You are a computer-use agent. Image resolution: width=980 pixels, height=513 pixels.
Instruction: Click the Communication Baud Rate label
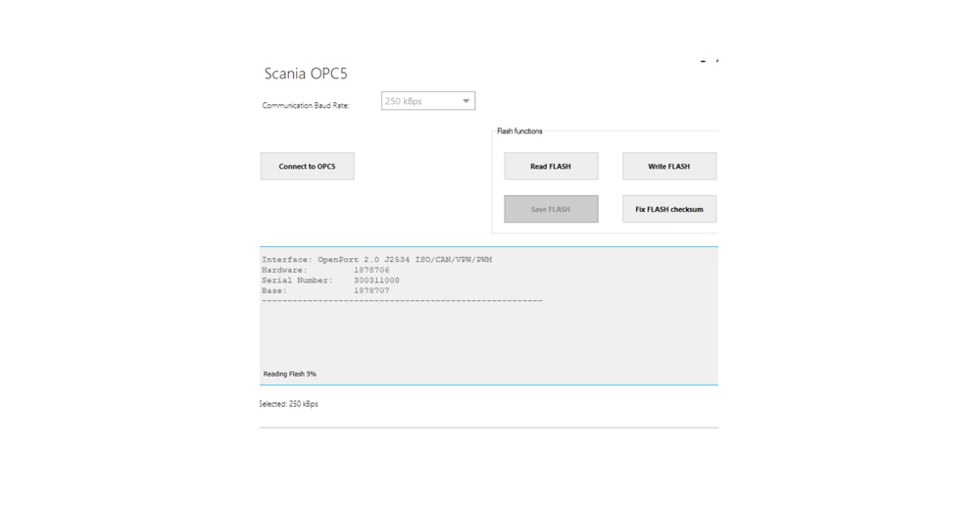306,106
